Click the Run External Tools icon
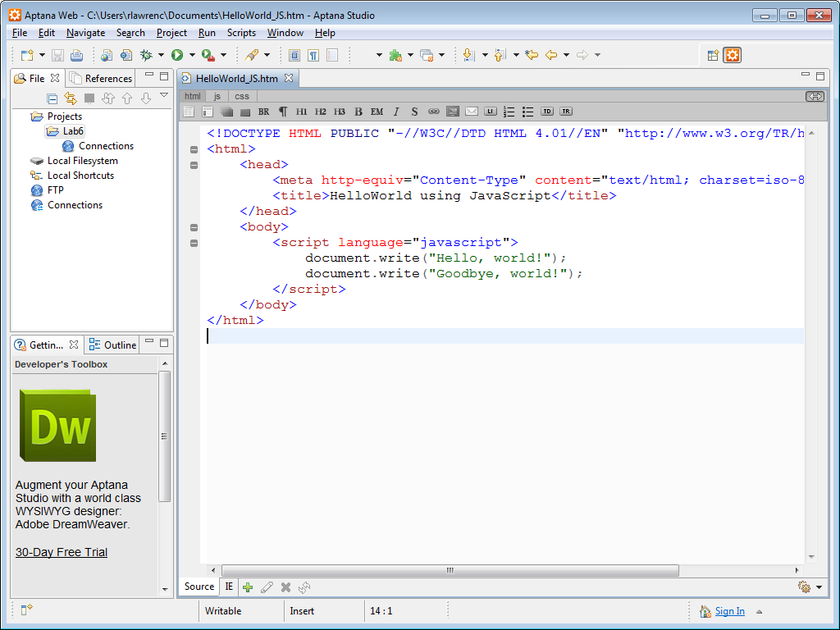 (208, 55)
